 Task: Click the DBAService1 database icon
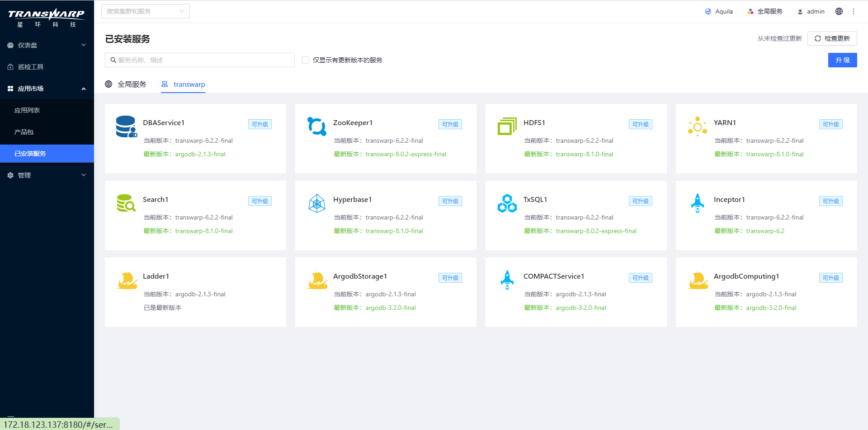coord(127,127)
